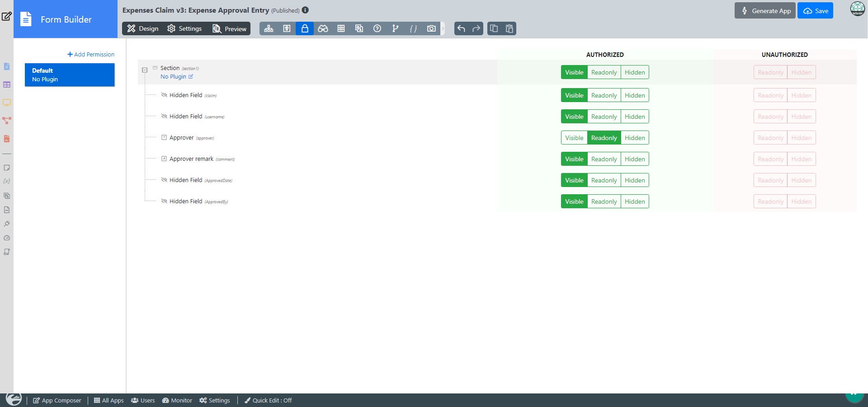The height and width of the screenshot is (407, 868).
Task: Click the Generate App button
Action: coord(765,10)
